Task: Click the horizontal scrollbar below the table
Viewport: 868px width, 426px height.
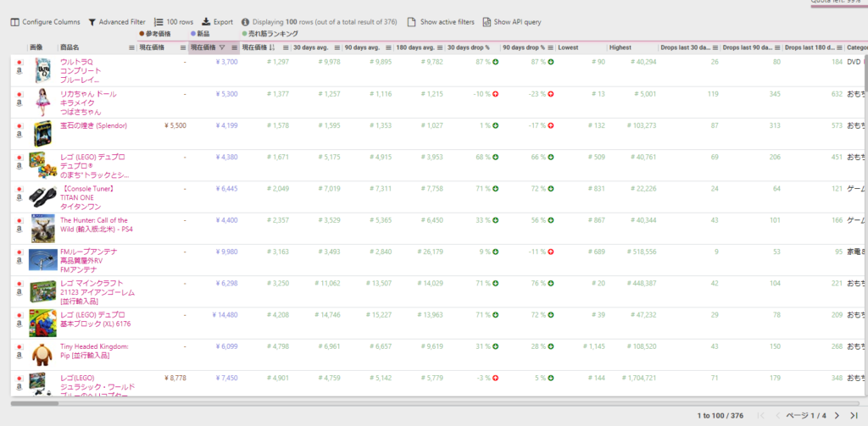Action: coord(435,403)
